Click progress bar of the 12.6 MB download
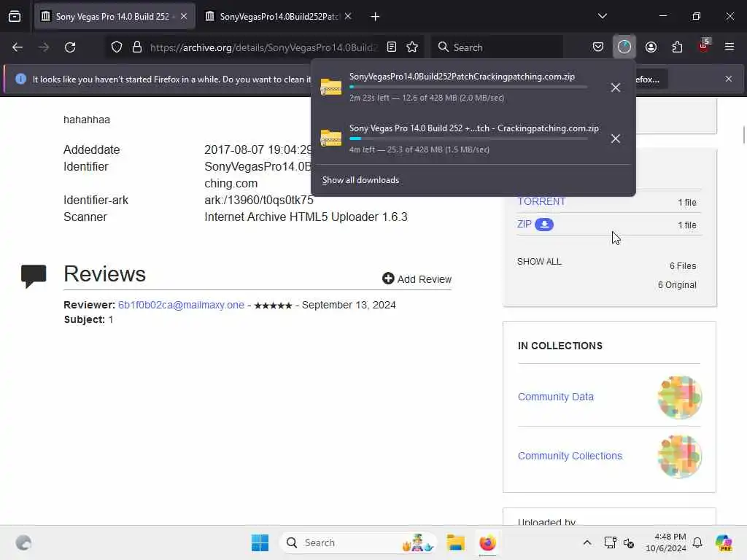The height and width of the screenshot is (560, 747). click(468, 87)
